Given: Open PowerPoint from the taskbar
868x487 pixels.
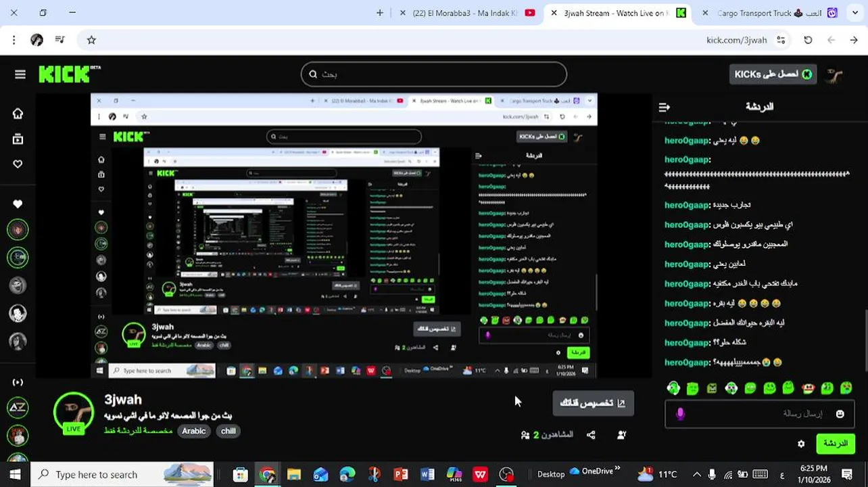Looking at the screenshot, I should [x=401, y=475].
